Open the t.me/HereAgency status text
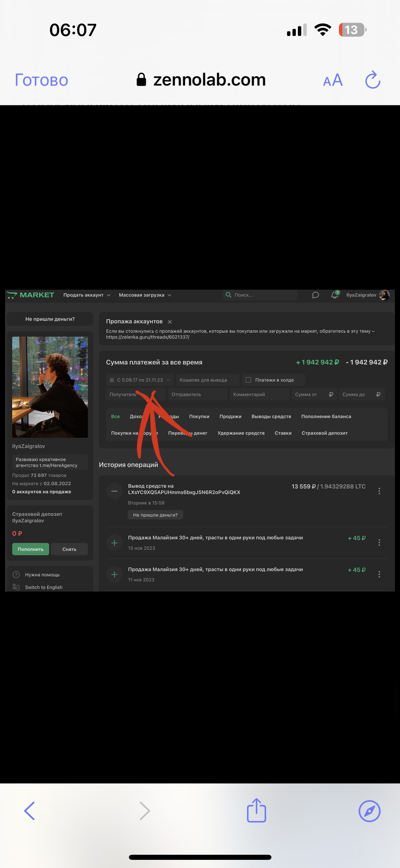Screen dimensions: 400x868 pyautogui.click(x=50, y=462)
